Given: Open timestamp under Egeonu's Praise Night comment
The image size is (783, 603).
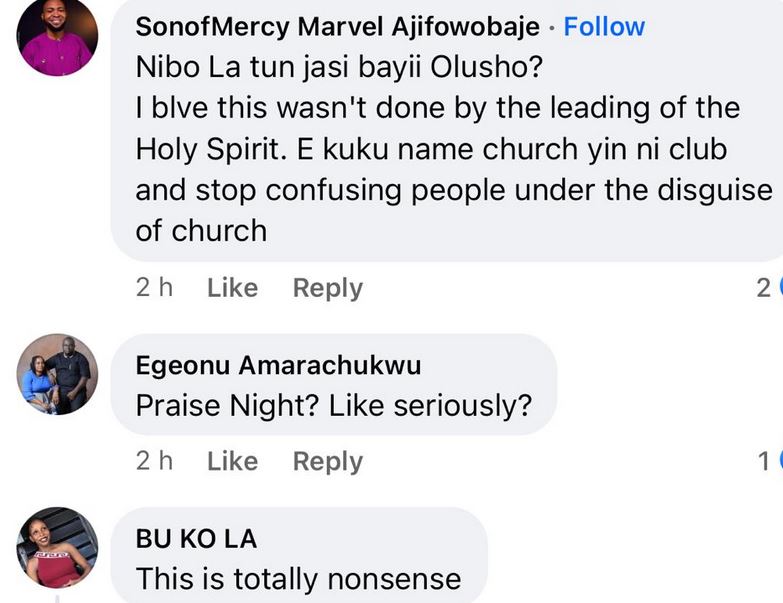Looking at the screenshot, I should click(154, 461).
